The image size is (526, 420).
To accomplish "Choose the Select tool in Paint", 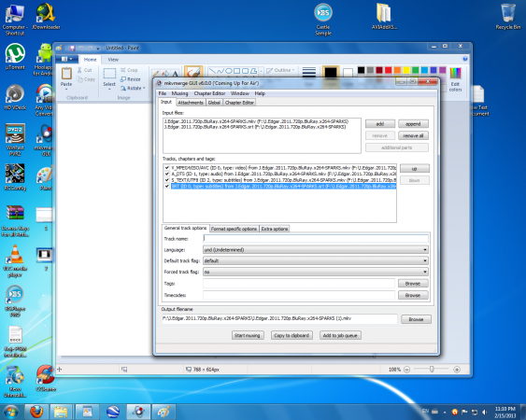I will pyautogui.click(x=109, y=77).
